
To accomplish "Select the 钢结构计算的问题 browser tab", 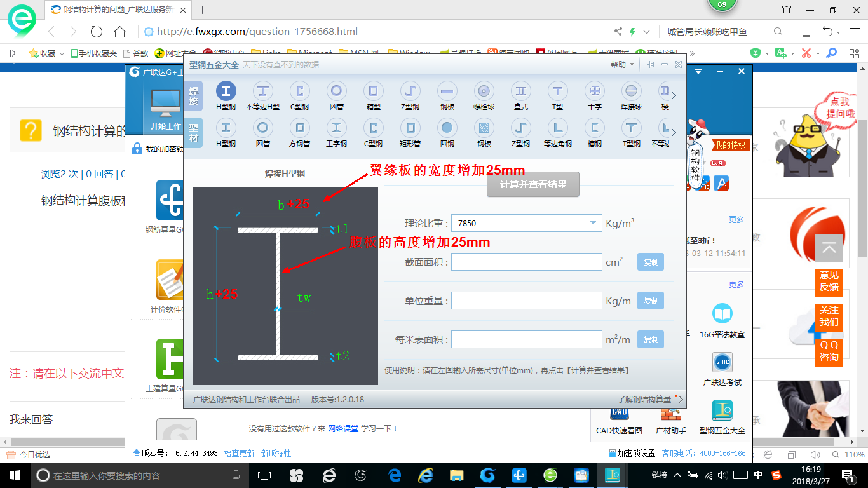I will [x=118, y=10].
